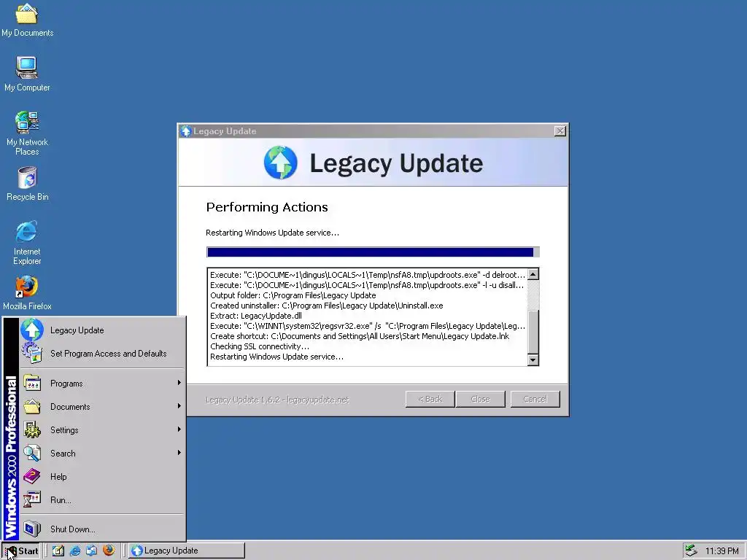Open My Network Places desktop icon
747x560 pixels.
point(27,133)
